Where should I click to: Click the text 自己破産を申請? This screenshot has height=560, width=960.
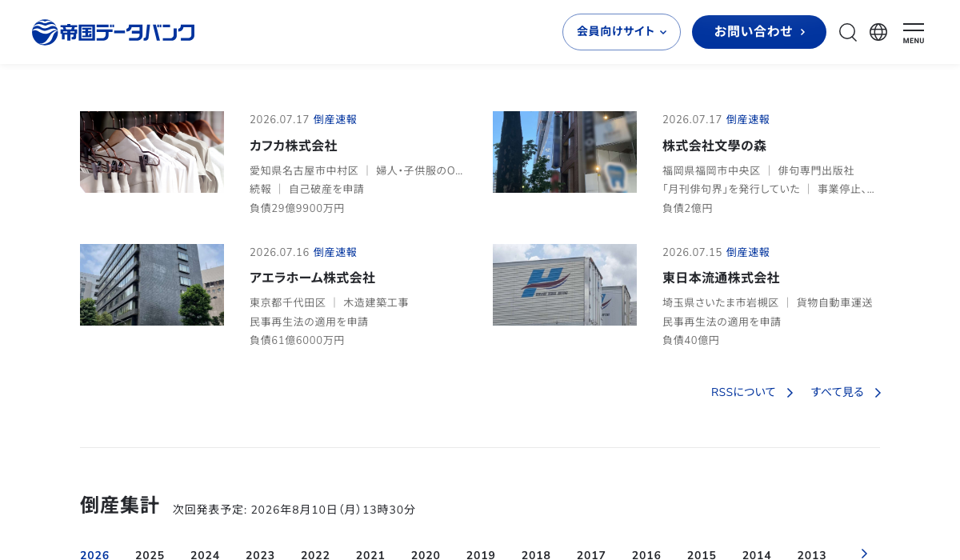click(x=326, y=189)
